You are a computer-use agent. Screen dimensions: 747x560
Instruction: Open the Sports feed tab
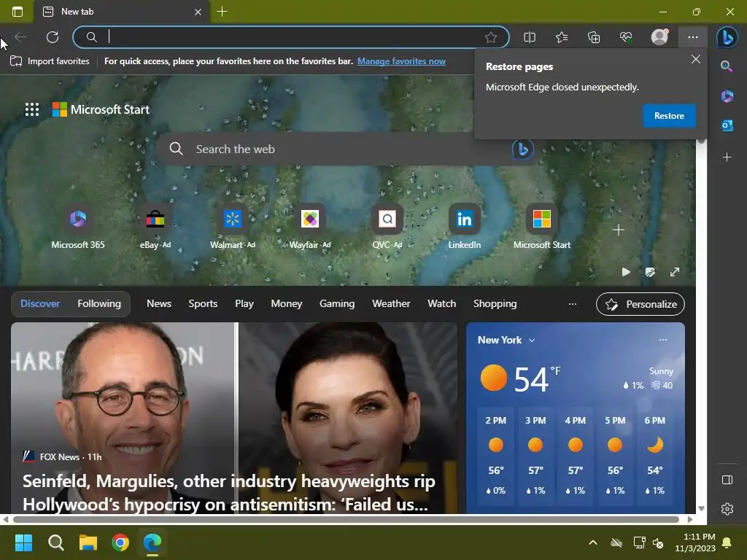[x=203, y=304]
